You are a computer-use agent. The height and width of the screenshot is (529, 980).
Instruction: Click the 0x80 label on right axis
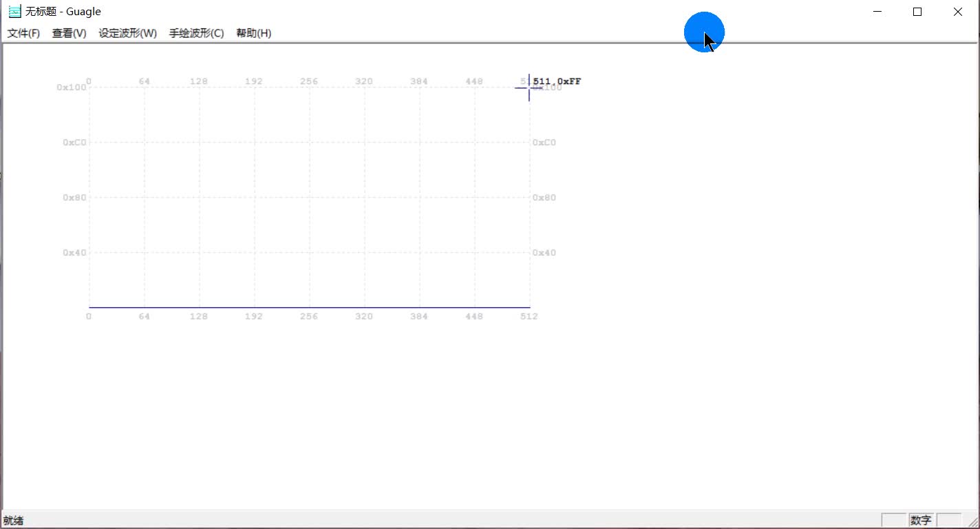tap(544, 198)
